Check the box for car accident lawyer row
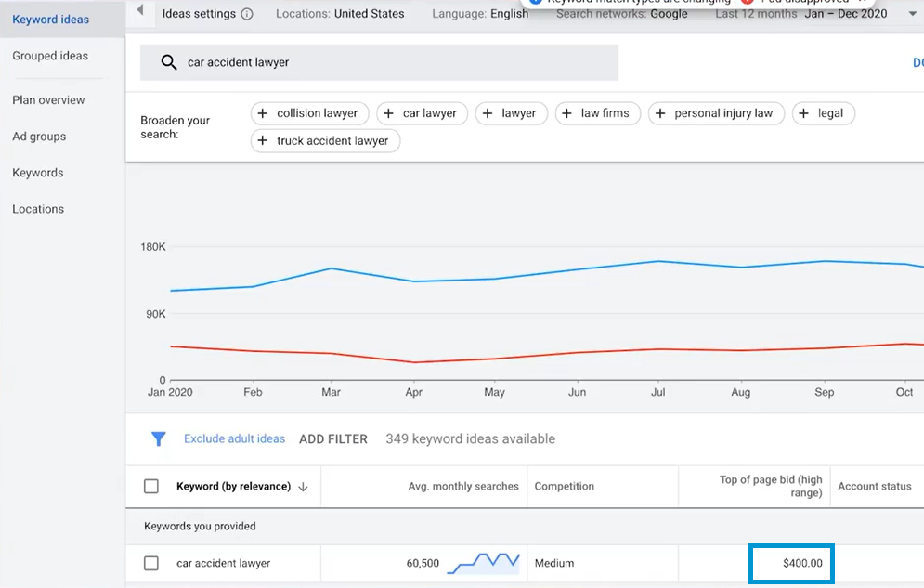This screenshot has height=588, width=924. coord(151,563)
